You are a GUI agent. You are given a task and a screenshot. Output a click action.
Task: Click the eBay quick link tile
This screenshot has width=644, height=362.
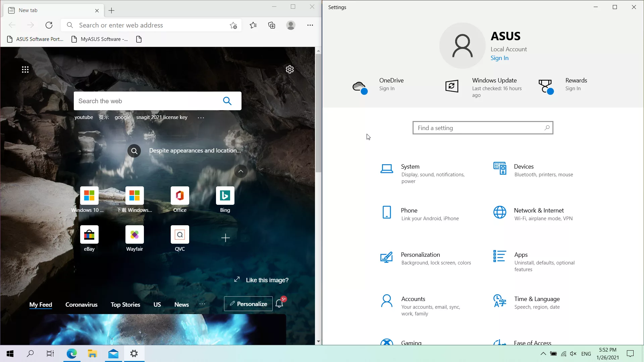click(89, 235)
